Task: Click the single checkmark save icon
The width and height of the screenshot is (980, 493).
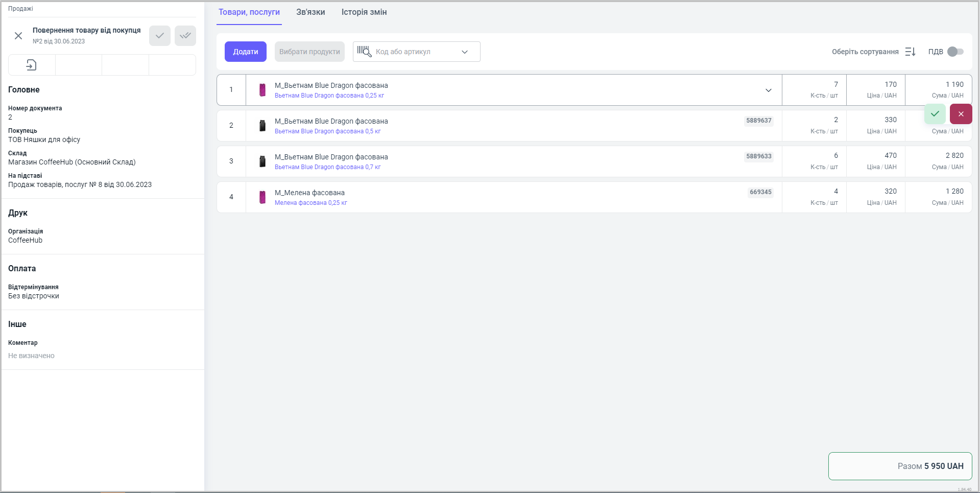Action: tap(160, 36)
